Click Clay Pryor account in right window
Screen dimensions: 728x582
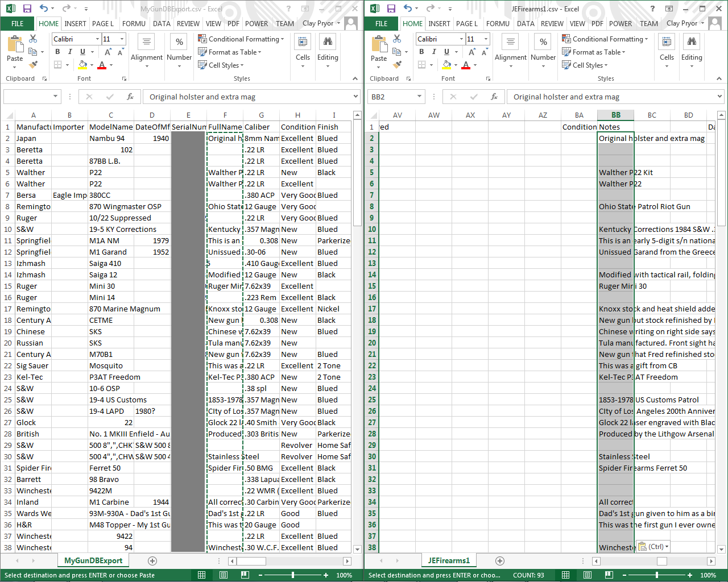tap(682, 23)
